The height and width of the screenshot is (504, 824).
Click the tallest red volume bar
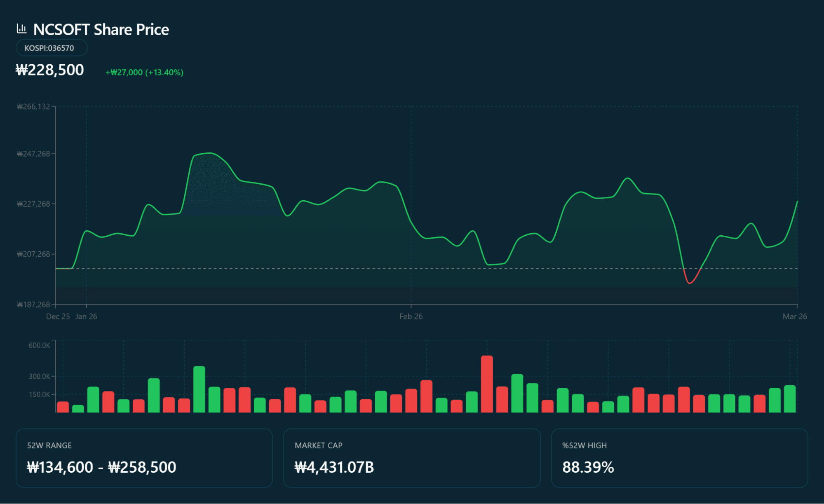pyautogui.click(x=487, y=383)
